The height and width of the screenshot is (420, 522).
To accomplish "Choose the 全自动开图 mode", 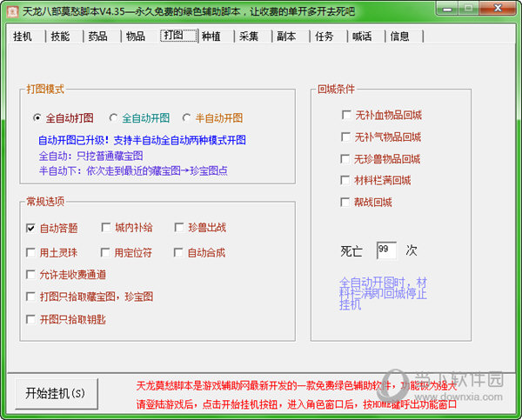I will 113,117.
